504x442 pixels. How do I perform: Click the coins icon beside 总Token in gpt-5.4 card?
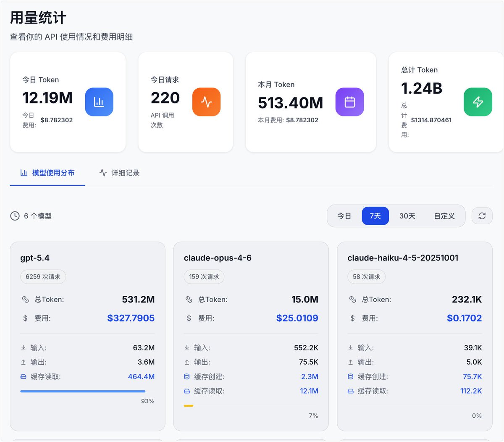pos(25,300)
